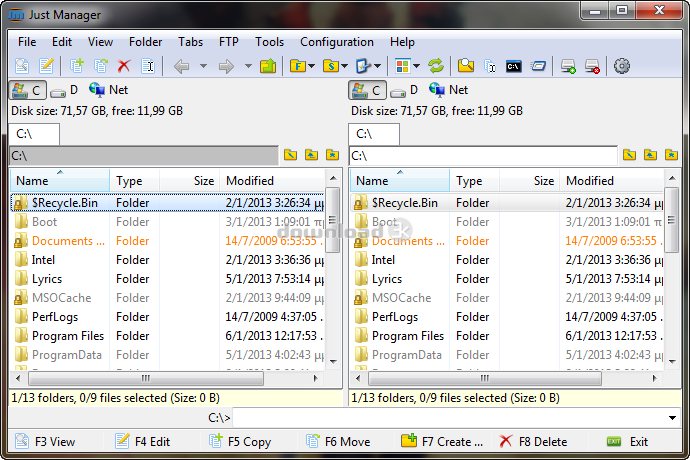This screenshot has width=690, height=460.
Task: Open the file search magnifier icon
Action: coord(466,66)
